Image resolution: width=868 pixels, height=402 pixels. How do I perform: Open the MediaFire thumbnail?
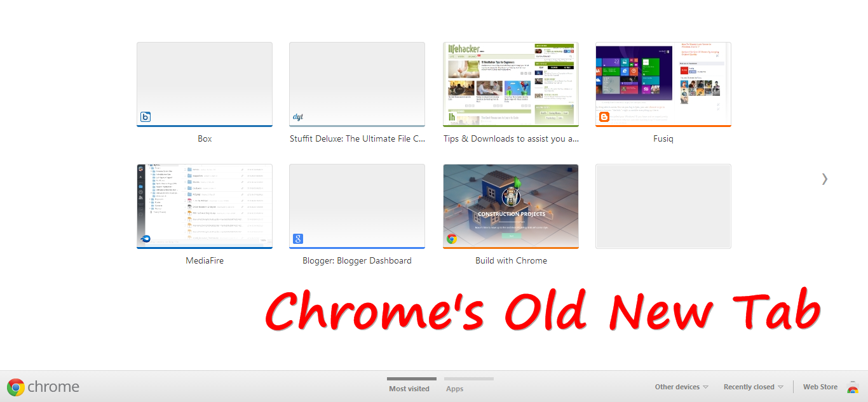click(x=204, y=206)
